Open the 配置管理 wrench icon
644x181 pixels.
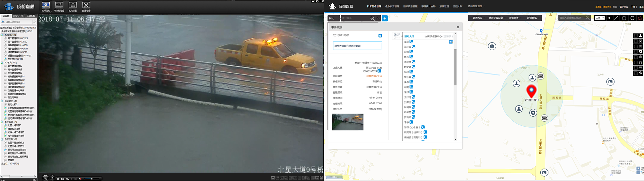click(86, 6)
